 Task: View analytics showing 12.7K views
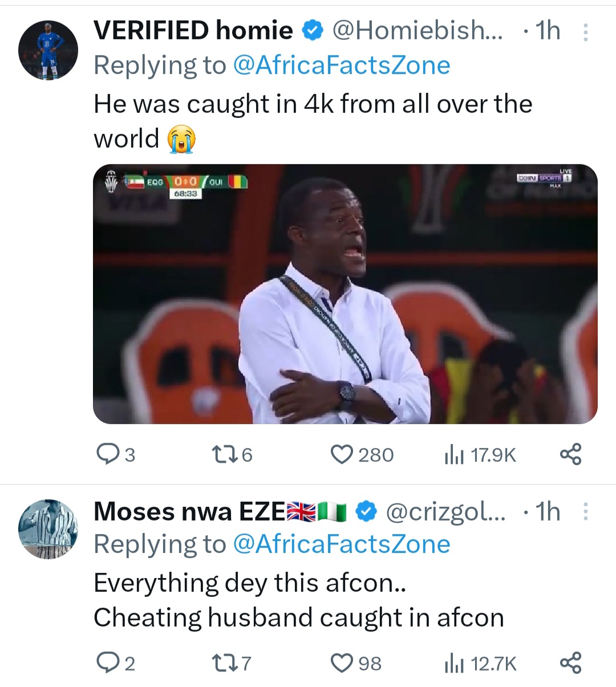(455, 663)
